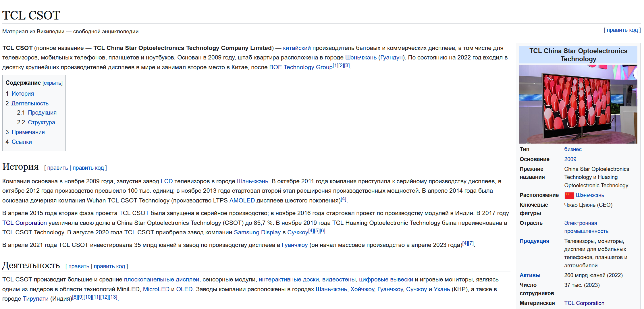Screen dimensions: 644x309
Task: Click footnote [5] in the История section
Action: point(317,231)
